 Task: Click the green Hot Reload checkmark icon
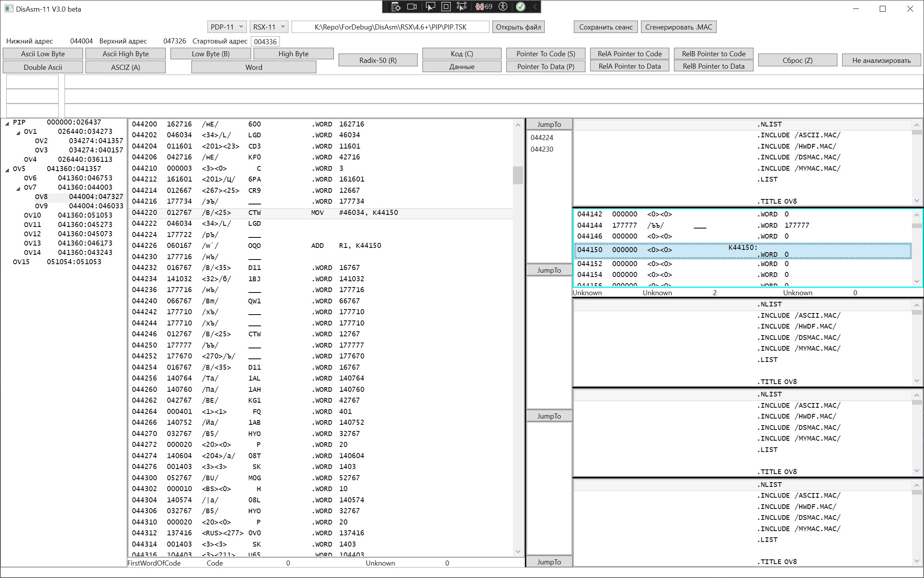[x=521, y=7]
